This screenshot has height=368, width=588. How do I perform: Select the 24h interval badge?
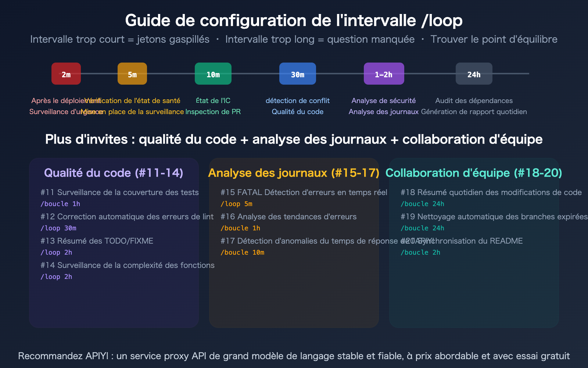tap(474, 74)
